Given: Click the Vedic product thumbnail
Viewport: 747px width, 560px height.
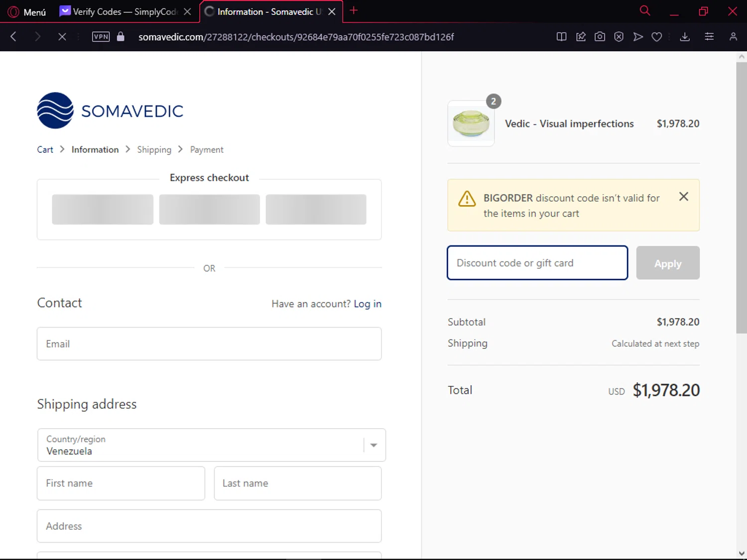Looking at the screenshot, I should [x=471, y=123].
